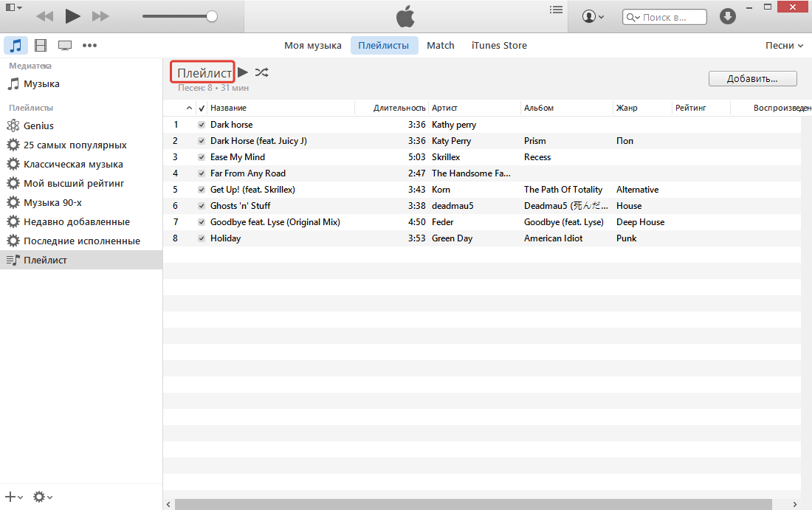Uncheck the Ghosts 'n' Stuff checkbox
The width and height of the screenshot is (812, 510).
(x=202, y=206)
